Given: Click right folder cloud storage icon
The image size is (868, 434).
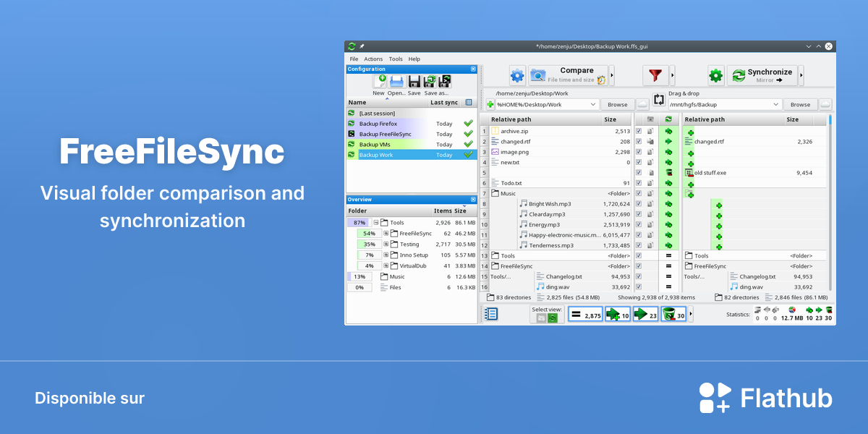Looking at the screenshot, I should tap(825, 105).
